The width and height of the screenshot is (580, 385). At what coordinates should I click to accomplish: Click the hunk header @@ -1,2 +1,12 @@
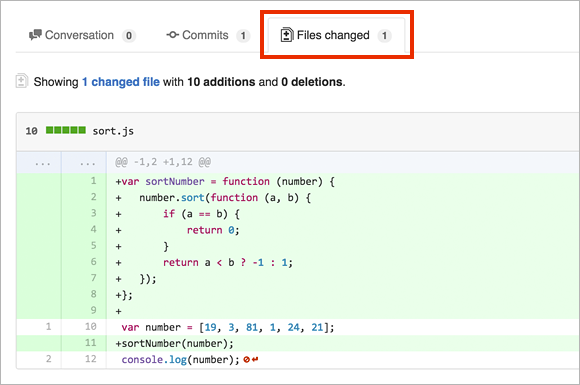click(x=163, y=162)
